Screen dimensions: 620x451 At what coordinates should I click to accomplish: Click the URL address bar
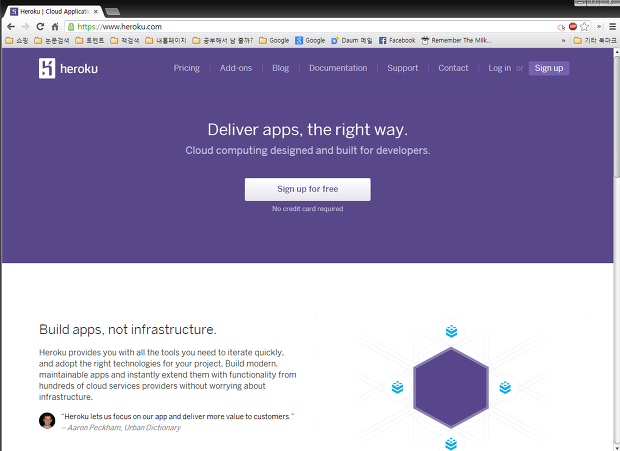(x=312, y=26)
